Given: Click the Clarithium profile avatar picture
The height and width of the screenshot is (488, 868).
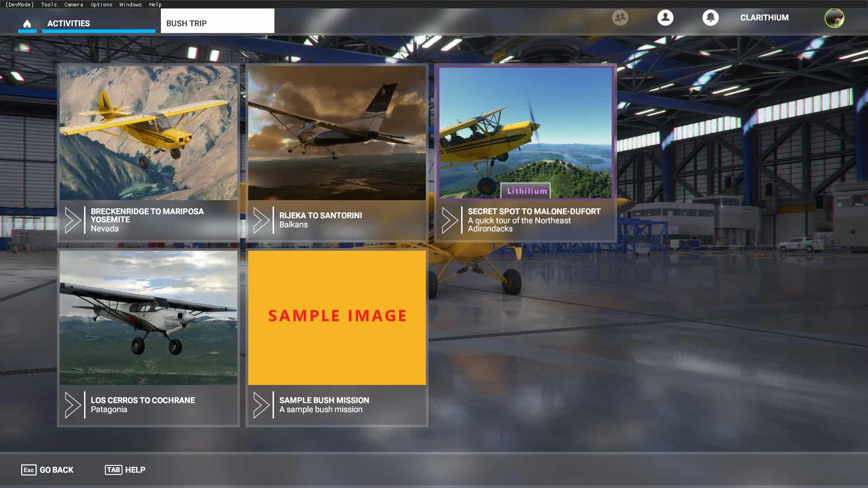Looking at the screenshot, I should pyautogui.click(x=834, y=18).
